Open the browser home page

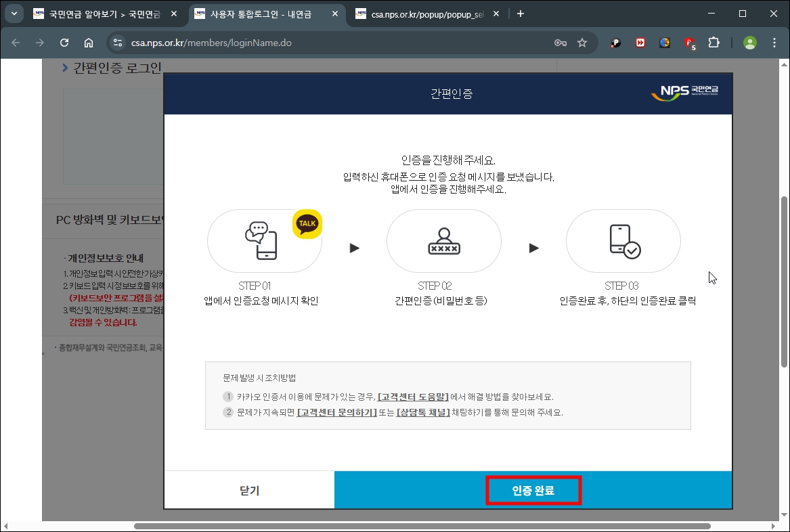(89, 42)
